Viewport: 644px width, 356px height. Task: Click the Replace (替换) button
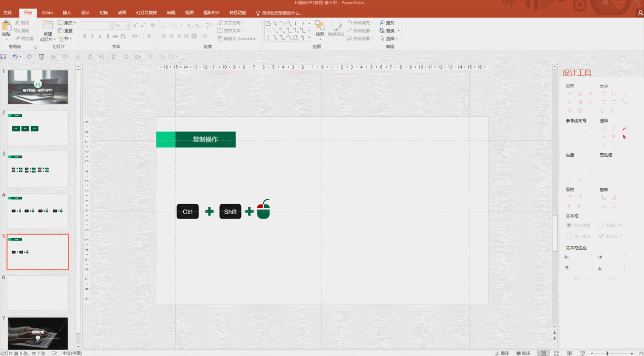click(390, 31)
